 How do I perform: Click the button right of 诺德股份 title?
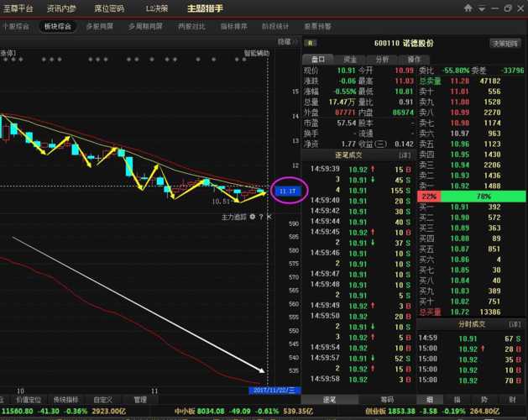(504, 44)
